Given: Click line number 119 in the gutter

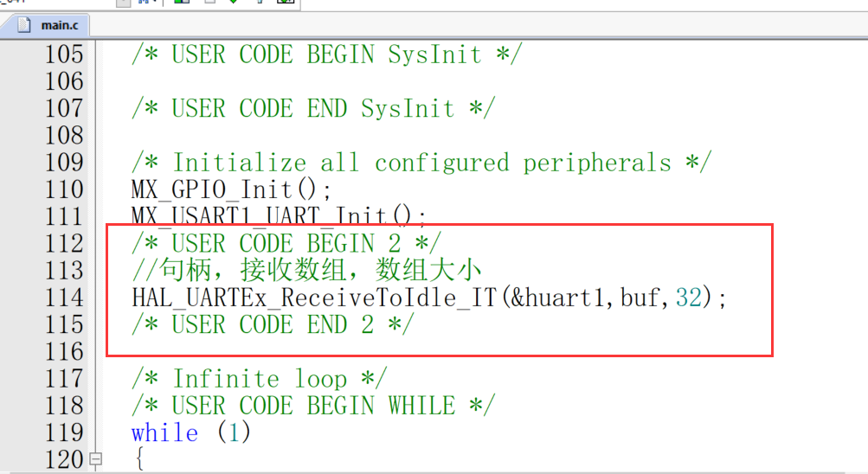Looking at the screenshot, I should coord(64,433).
